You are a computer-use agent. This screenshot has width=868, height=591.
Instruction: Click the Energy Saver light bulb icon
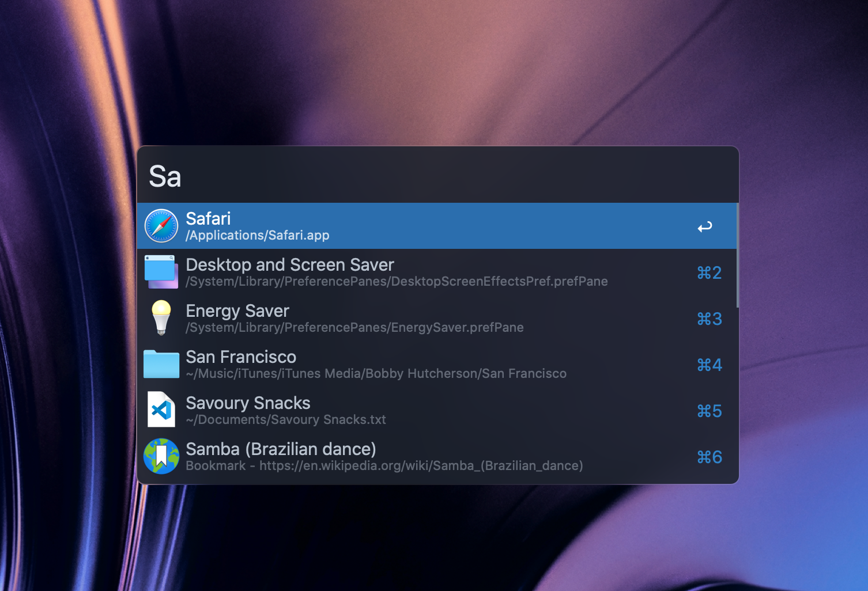(x=161, y=317)
